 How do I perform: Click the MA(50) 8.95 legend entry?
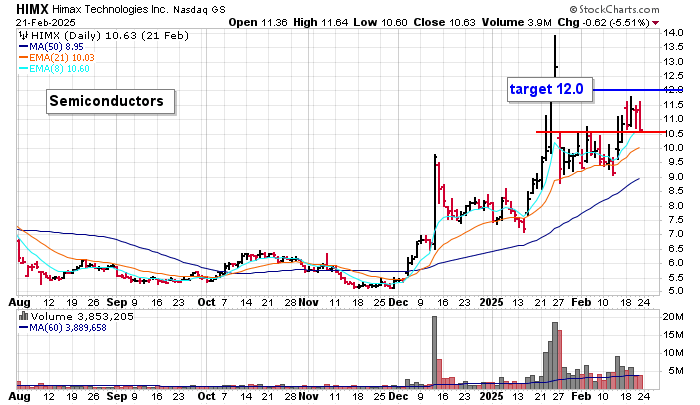coord(56,46)
